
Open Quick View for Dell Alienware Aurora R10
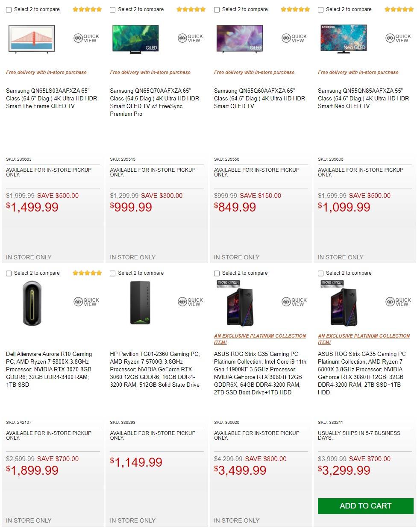pos(86,302)
